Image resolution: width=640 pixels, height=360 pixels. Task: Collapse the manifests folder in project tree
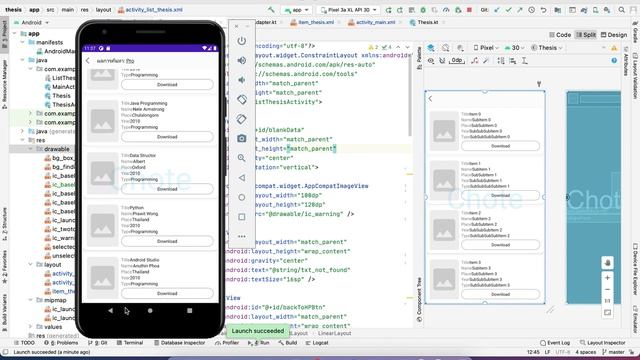point(23,42)
